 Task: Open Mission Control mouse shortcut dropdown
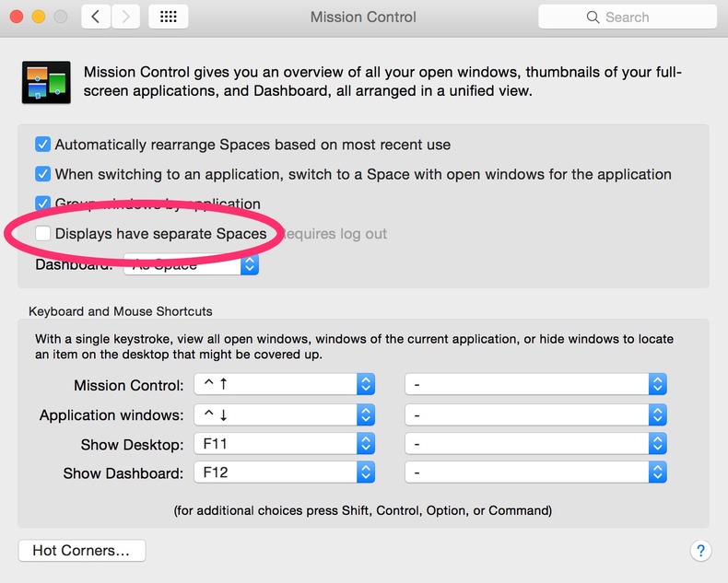click(x=535, y=384)
